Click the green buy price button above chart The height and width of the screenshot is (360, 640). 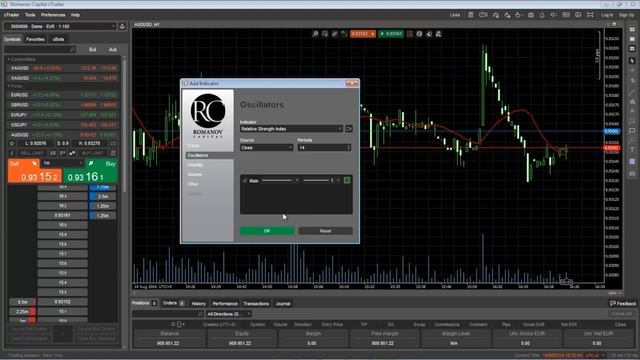(391, 34)
